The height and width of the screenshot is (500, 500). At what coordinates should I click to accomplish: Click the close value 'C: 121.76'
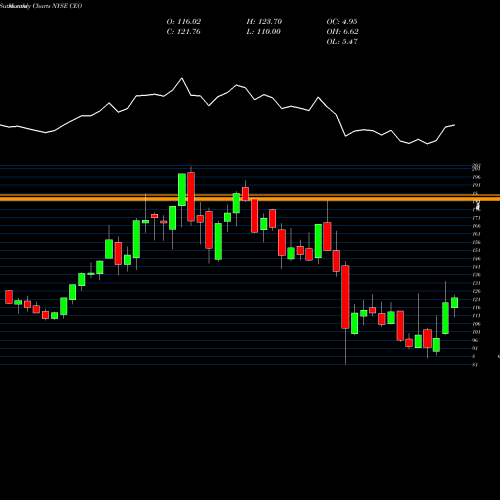coord(184,32)
